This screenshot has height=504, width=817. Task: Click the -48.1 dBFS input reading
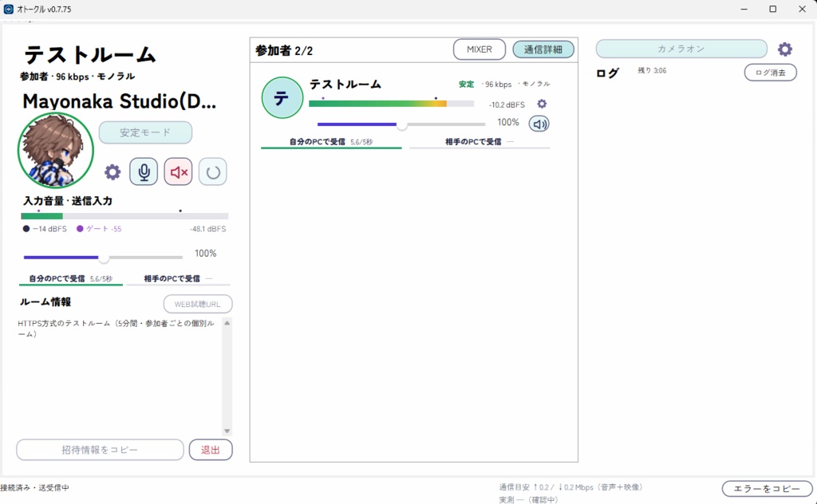208,229
